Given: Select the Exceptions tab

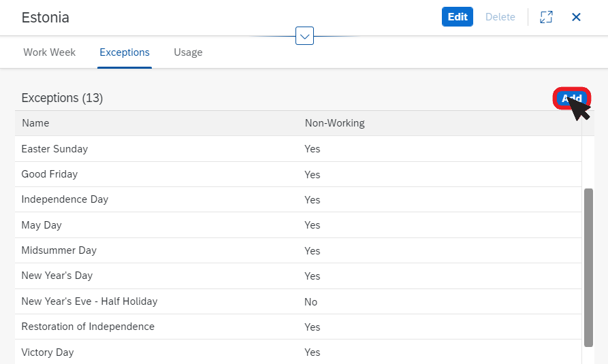Looking at the screenshot, I should click(x=125, y=52).
